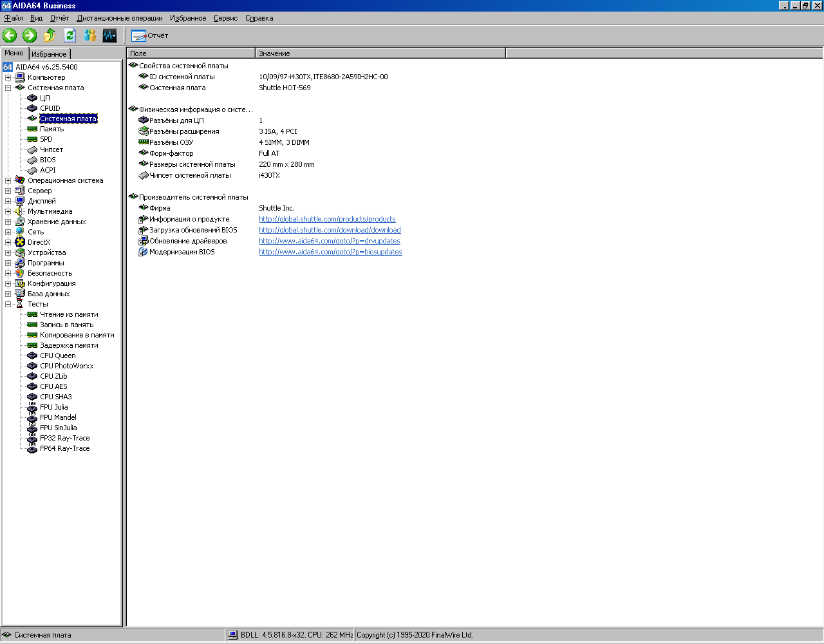Collapse the Тесты tree node
The width and height of the screenshot is (824, 644).
tap(8, 304)
